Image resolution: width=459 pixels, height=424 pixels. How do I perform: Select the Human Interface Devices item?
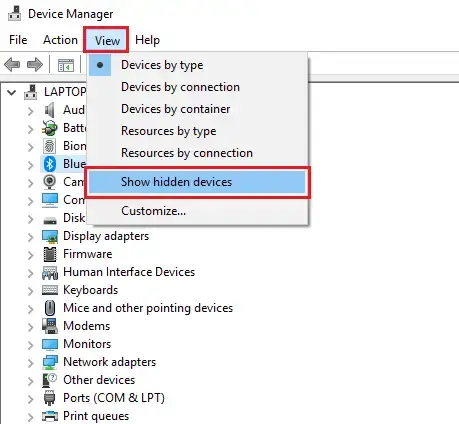(x=129, y=272)
